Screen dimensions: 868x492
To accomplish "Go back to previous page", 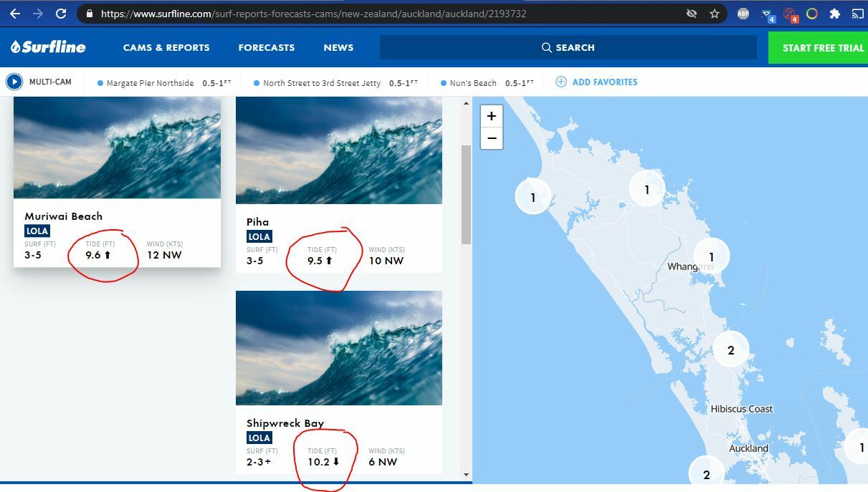I will coord(14,14).
